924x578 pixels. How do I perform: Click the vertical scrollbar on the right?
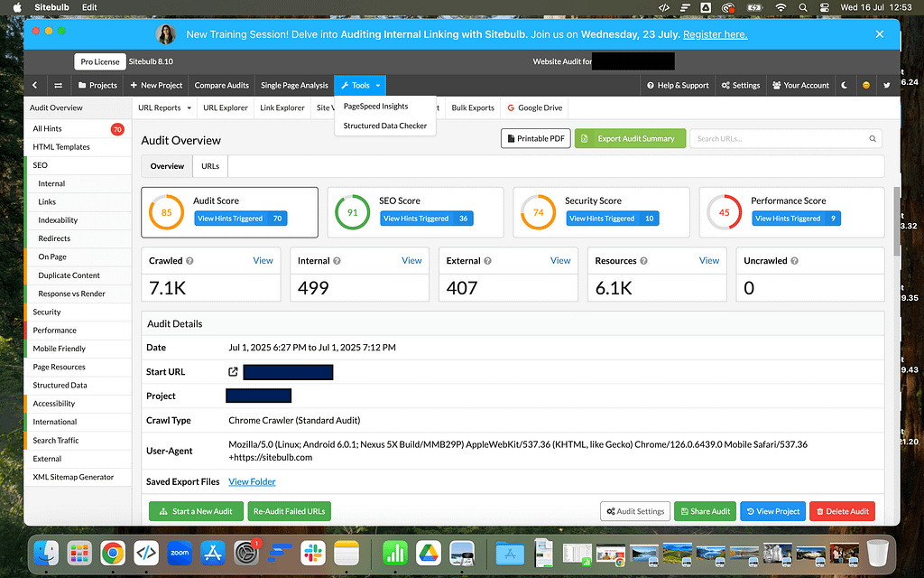(895, 221)
